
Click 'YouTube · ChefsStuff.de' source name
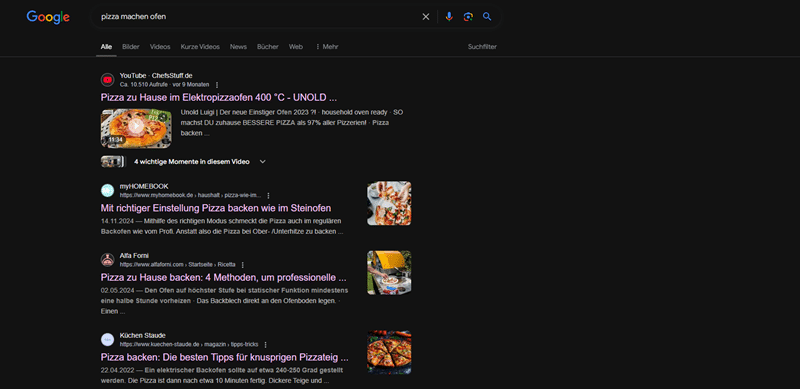(156, 76)
